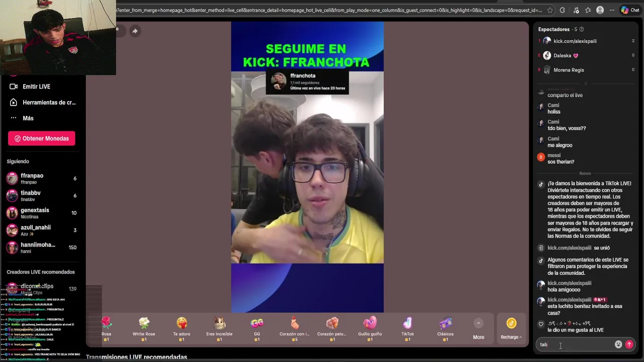The height and width of the screenshot is (362, 644).
Task: Open azull_anahii in the Siguiendo list
Action: [x=43, y=230]
